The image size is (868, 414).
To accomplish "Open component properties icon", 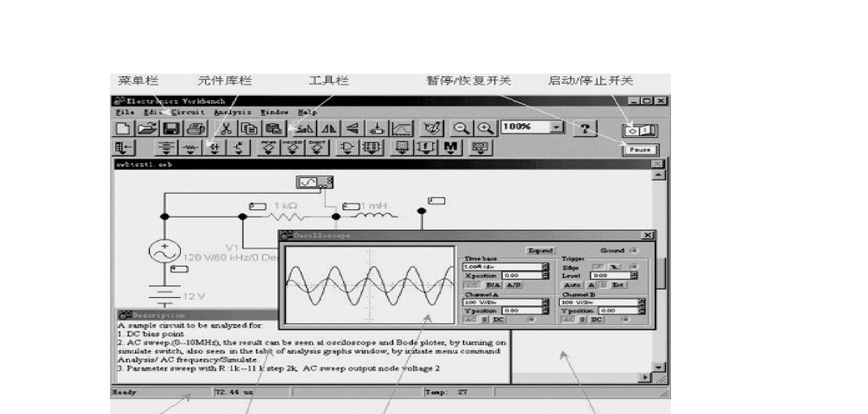I will (x=431, y=128).
